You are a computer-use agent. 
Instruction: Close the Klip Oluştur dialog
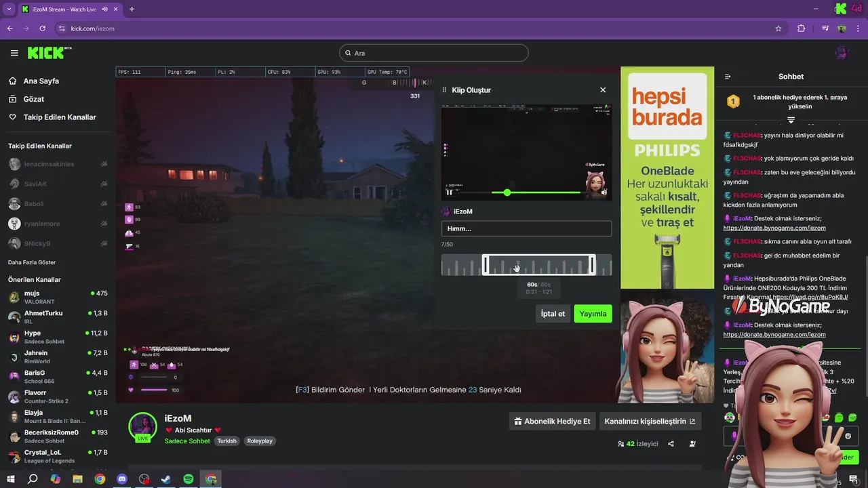(603, 89)
